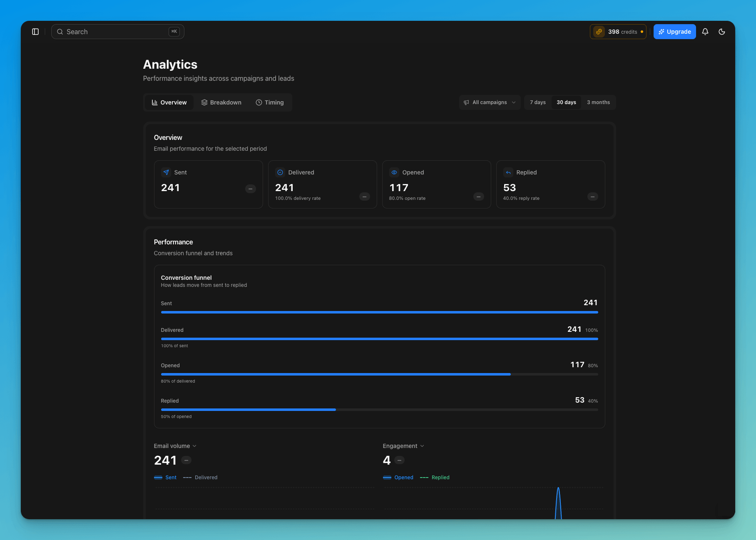The height and width of the screenshot is (540, 756).
Task: Click the trend indicator on Opened card
Action: [x=479, y=197]
